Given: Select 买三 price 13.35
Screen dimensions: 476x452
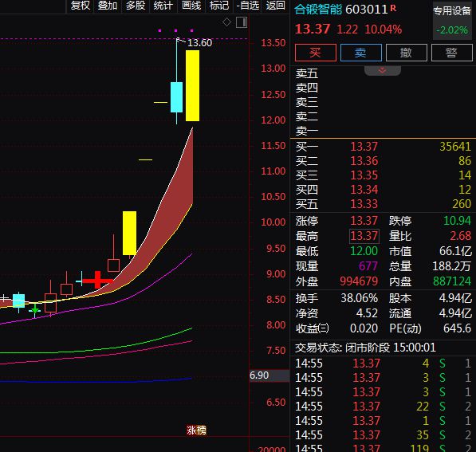Looking at the screenshot, I should tap(364, 175).
